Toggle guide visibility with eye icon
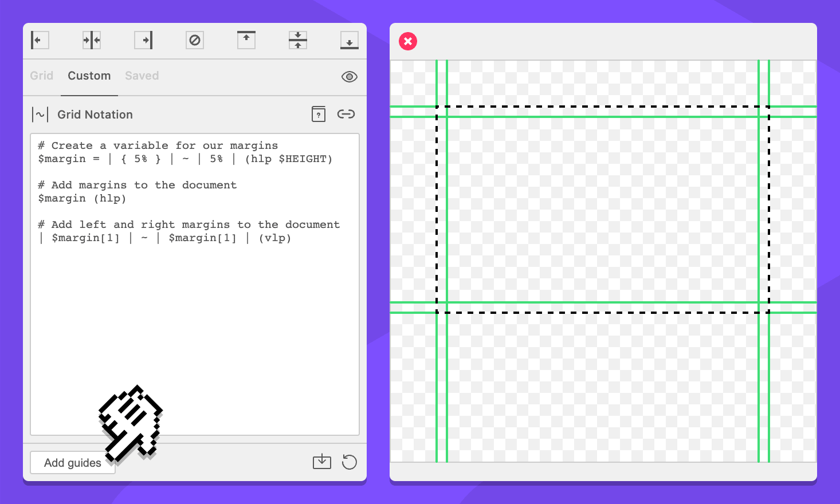 pyautogui.click(x=349, y=77)
